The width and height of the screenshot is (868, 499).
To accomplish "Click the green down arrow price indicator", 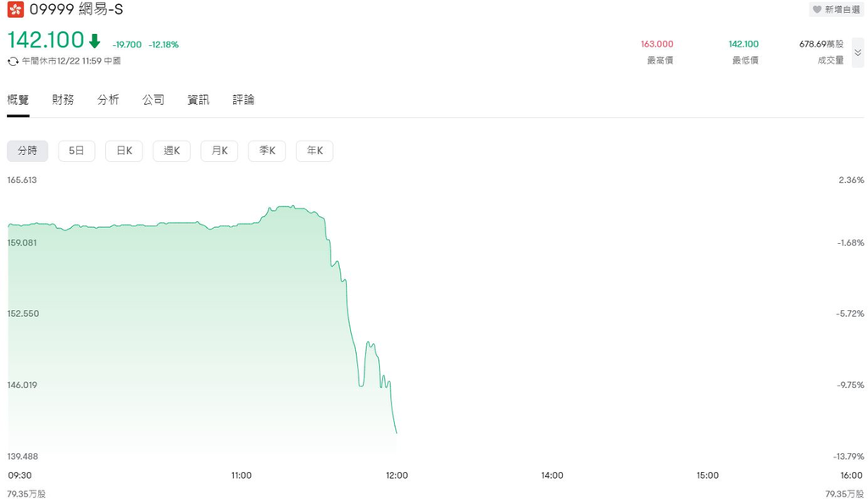I will pyautogui.click(x=95, y=41).
